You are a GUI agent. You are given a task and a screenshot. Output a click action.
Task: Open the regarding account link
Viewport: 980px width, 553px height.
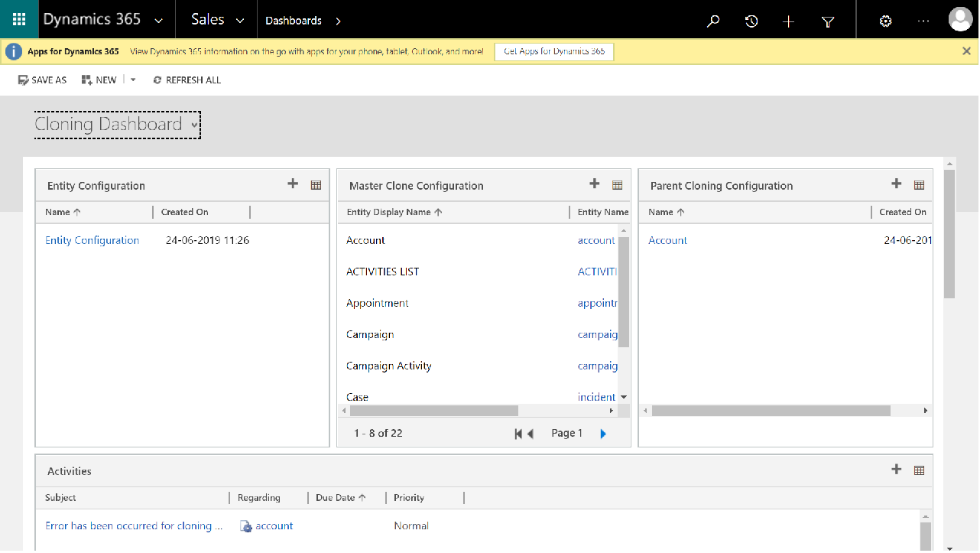click(x=274, y=525)
